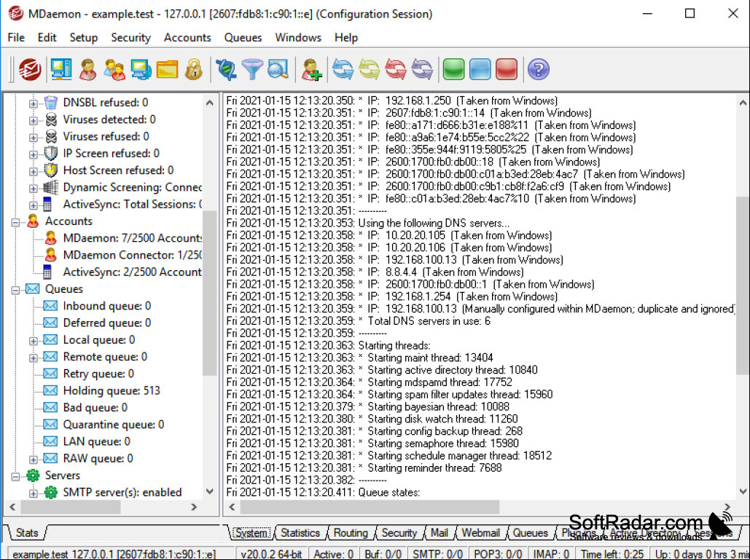This screenshot has height=560, width=750.
Task: Expand the Host Screen refused node
Action: pos(33,171)
